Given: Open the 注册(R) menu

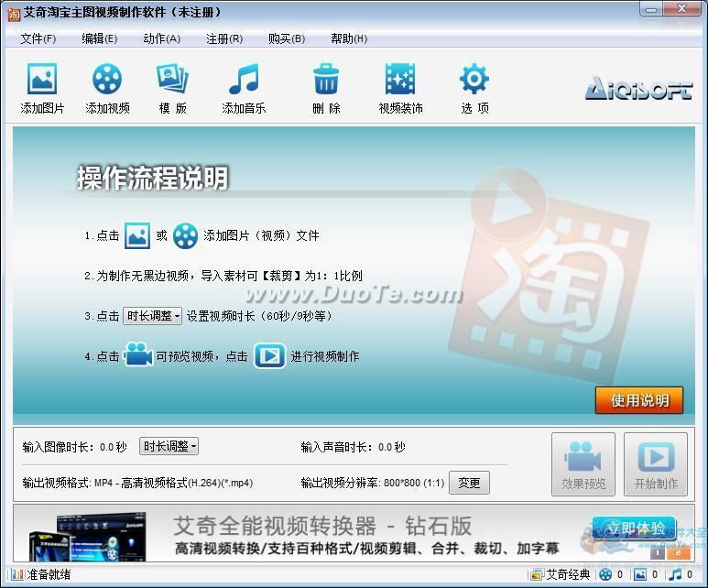Looking at the screenshot, I should (224, 38).
